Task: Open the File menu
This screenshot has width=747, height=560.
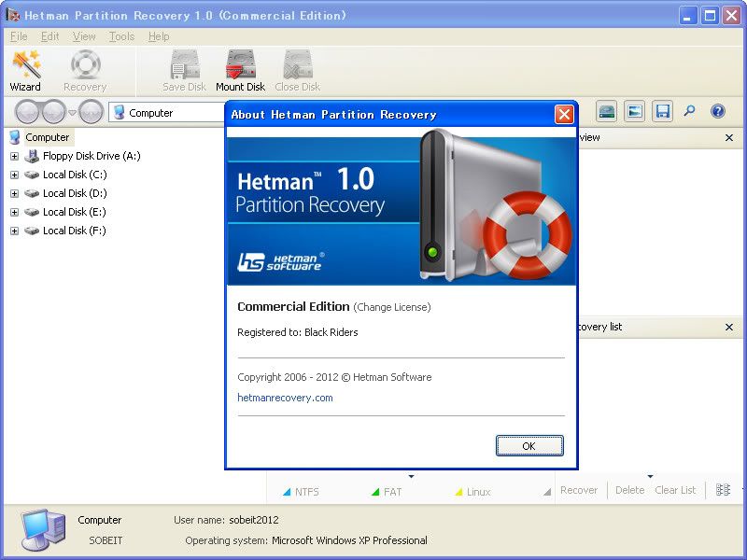Action: 19,36
